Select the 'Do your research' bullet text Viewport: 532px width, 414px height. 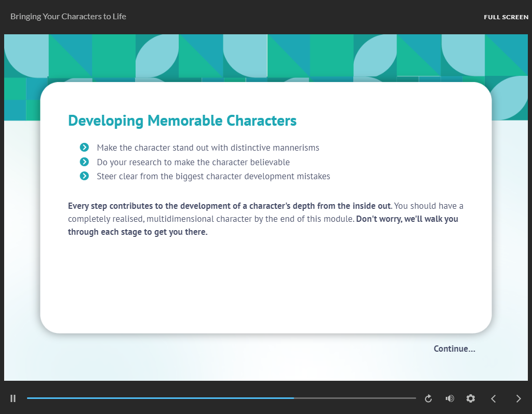click(193, 162)
